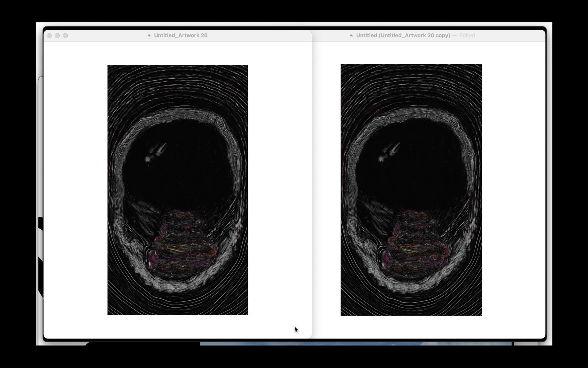The width and height of the screenshot is (588, 368).
Task: Click the document icon beside Untitled_Artwork 20
Action: tap(149, 36)
